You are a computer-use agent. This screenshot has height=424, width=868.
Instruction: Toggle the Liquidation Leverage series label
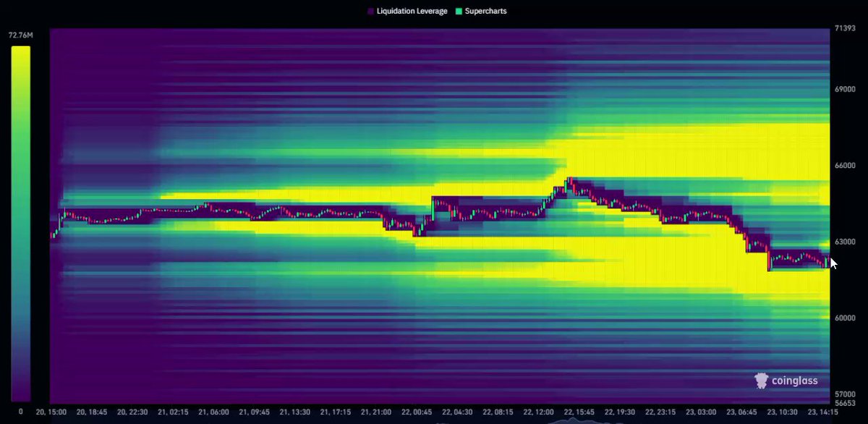coord(412,12)
